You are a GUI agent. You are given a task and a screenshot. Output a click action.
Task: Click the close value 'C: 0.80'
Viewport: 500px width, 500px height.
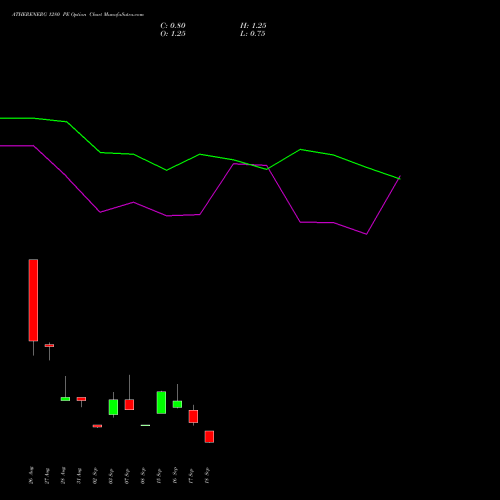[173, 26]
